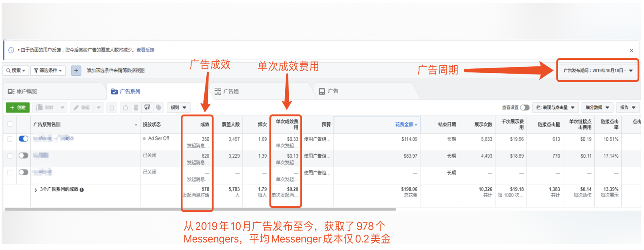The image size is (644, 250).
Task: Click the Ad Set Off status cell
Action: pyautogui.click(x=159, y=138)
